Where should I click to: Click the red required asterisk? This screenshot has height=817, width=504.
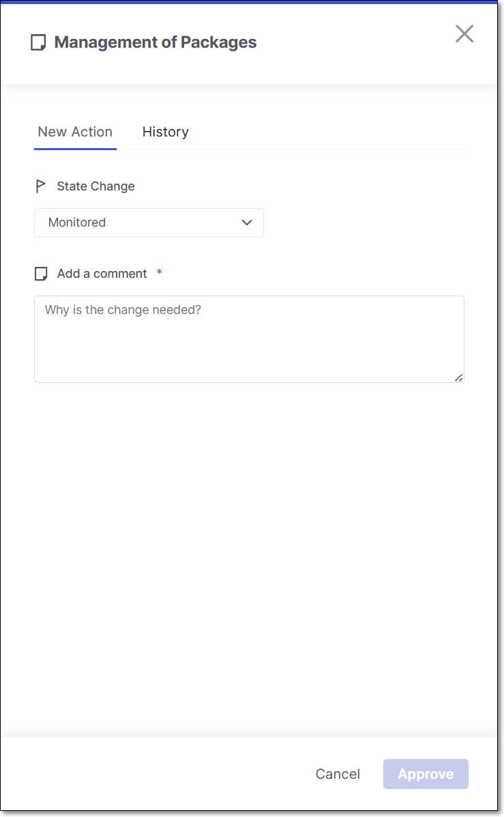coord(160,273)
